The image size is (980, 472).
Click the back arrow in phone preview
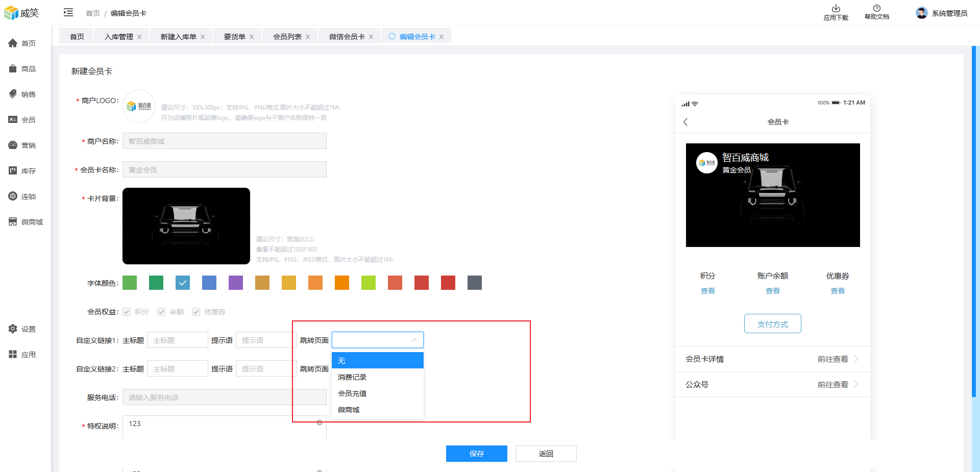[x=685, y=122]
